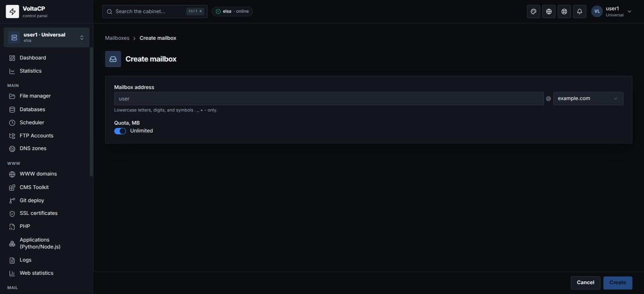Open the notifications bell
Screen dimensions: 644x294
click(580, 11)
